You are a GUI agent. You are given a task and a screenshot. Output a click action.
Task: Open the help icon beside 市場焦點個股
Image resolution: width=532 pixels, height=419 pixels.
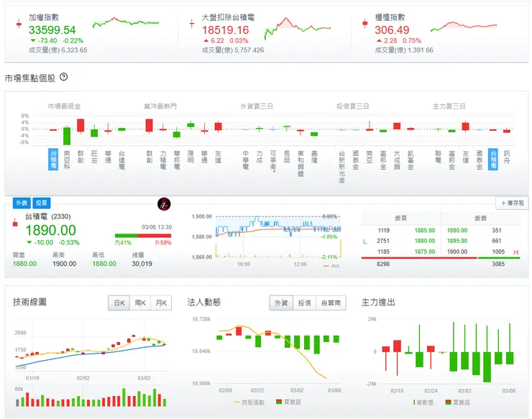pyautogui.click(x=63, y=77)
